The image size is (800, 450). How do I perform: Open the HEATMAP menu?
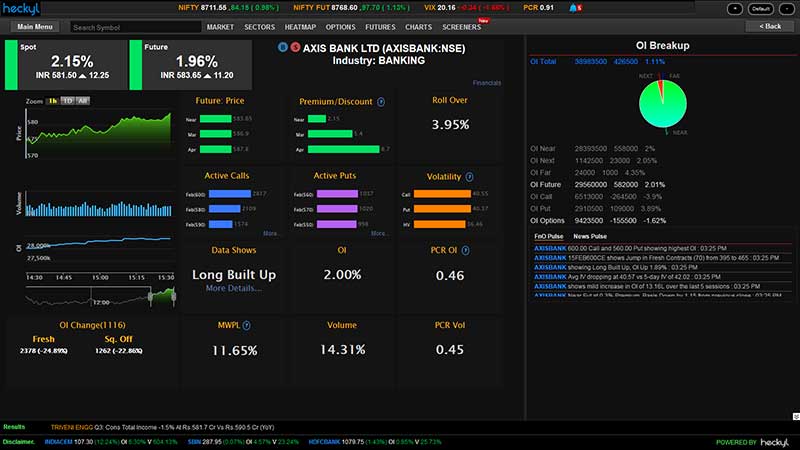[300, 27]
